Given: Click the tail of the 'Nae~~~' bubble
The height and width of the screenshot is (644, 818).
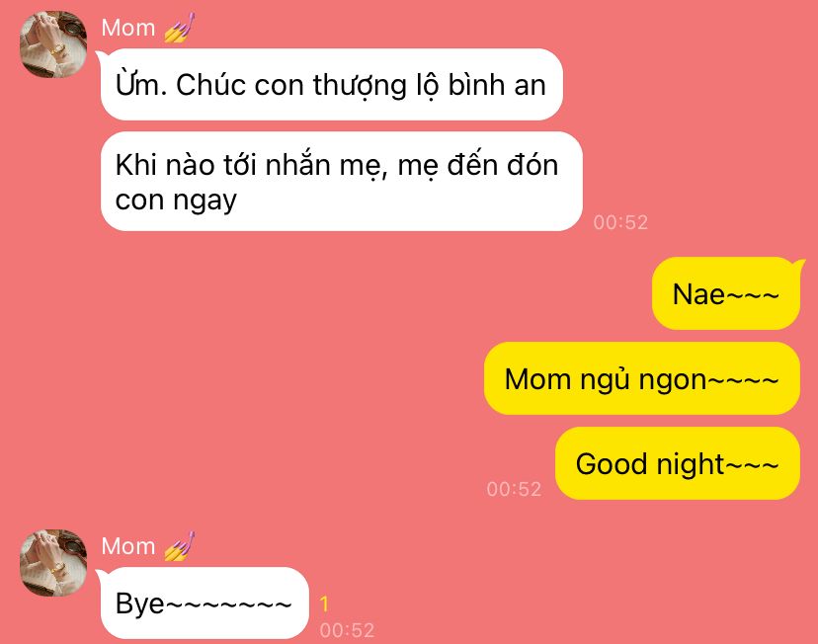Looking at the screenshot, I should (799, 266).
